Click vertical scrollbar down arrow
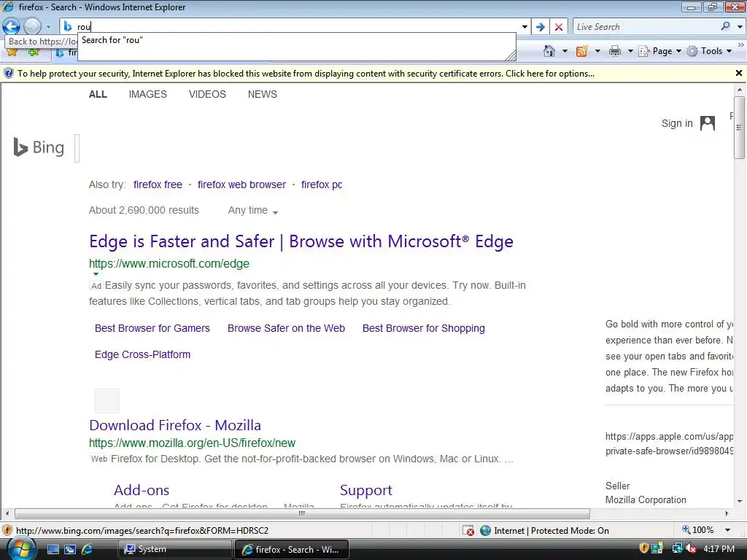The width and height of the screenshot is (747, 560). (x=740, y=501)
